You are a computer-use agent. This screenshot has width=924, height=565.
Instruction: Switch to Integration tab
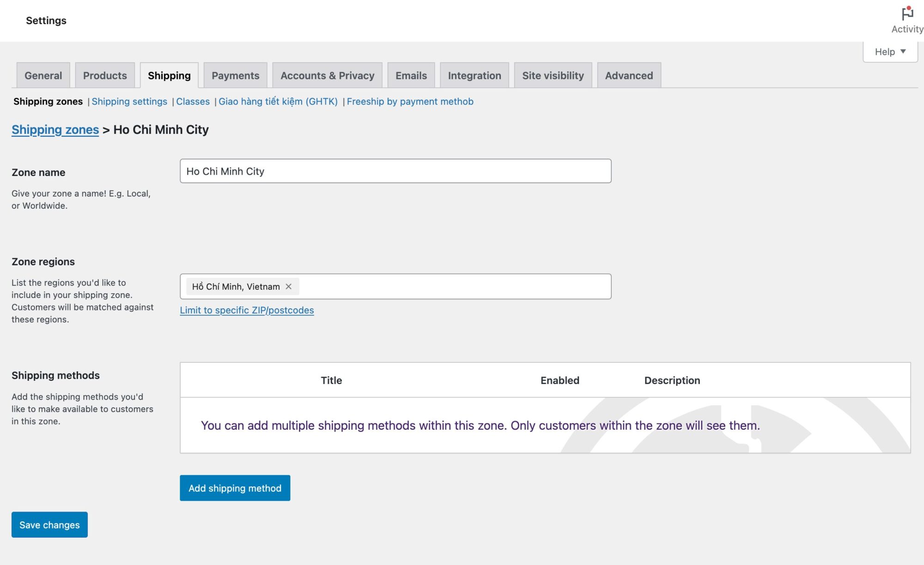[474, 75]
